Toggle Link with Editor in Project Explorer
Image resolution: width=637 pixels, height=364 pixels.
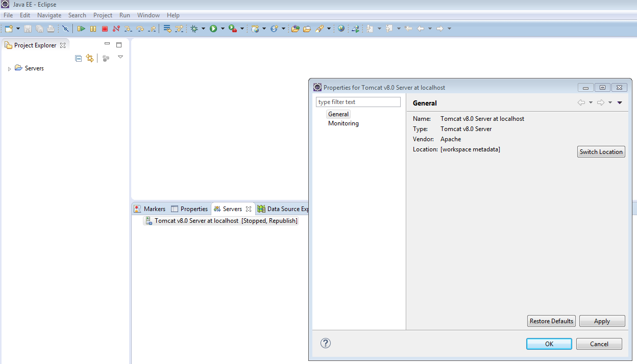coord(90,58)
